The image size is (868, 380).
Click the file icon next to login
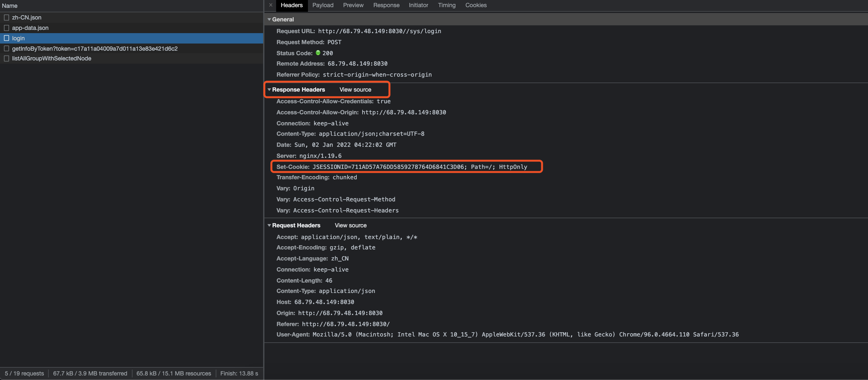[x=6, y=38]
